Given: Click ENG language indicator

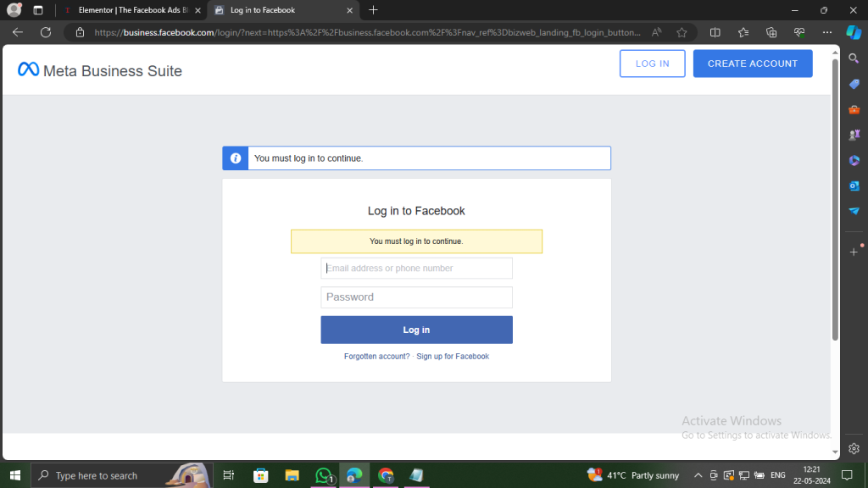Looking at the screenshot, I should click(778, 475).
